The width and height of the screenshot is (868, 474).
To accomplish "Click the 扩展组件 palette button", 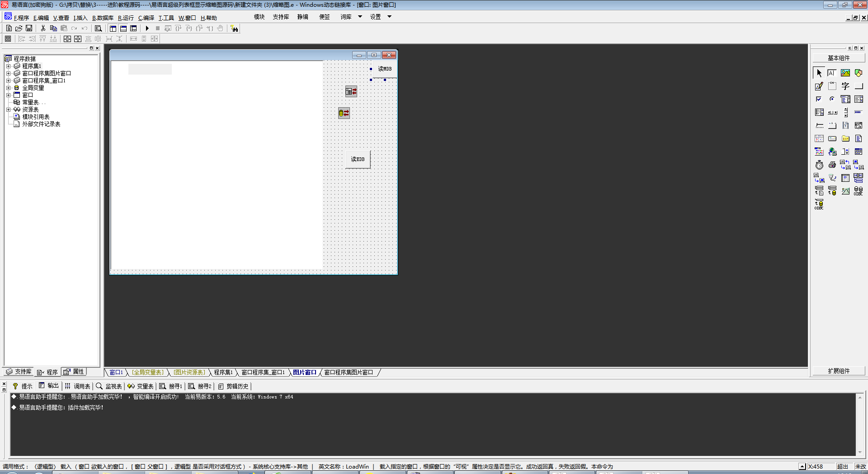I will 839,371.
